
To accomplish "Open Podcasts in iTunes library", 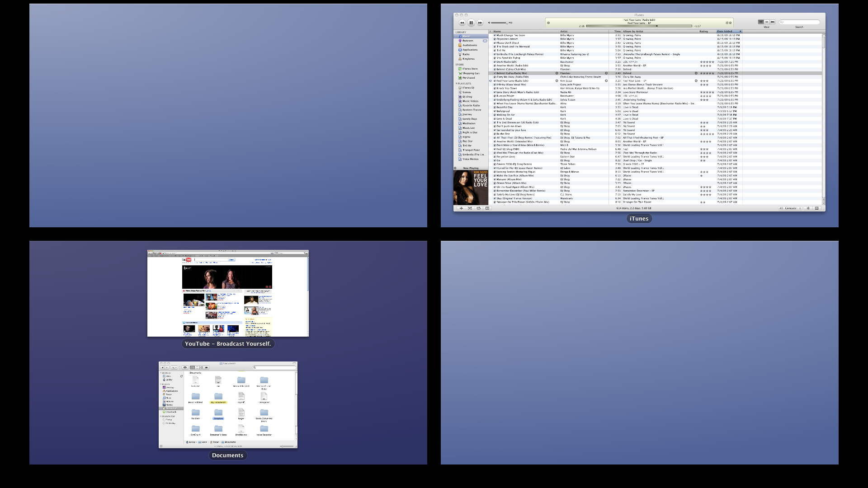I will 468,41.
